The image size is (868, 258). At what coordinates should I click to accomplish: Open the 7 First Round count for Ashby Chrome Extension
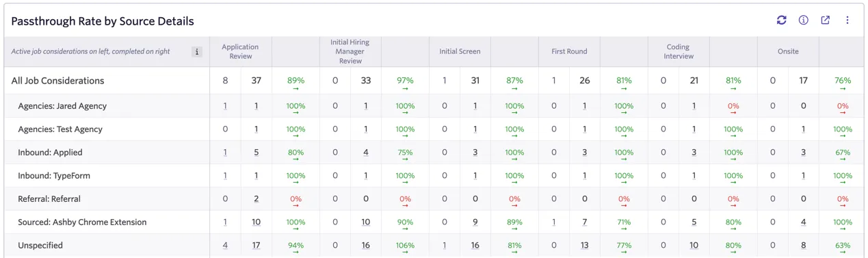coord(584,222)
